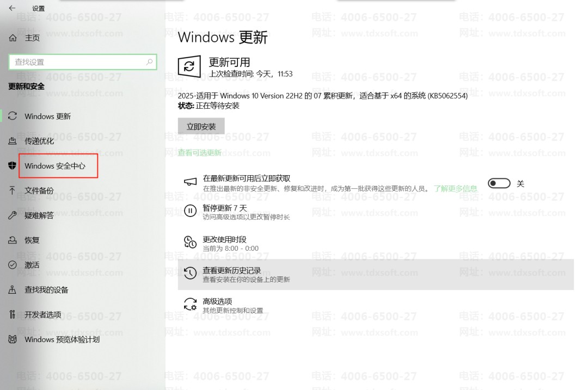Click the 状态: 正在等待安装 text
The width and height of the screenshot is (588, 390).
[209, 106]
